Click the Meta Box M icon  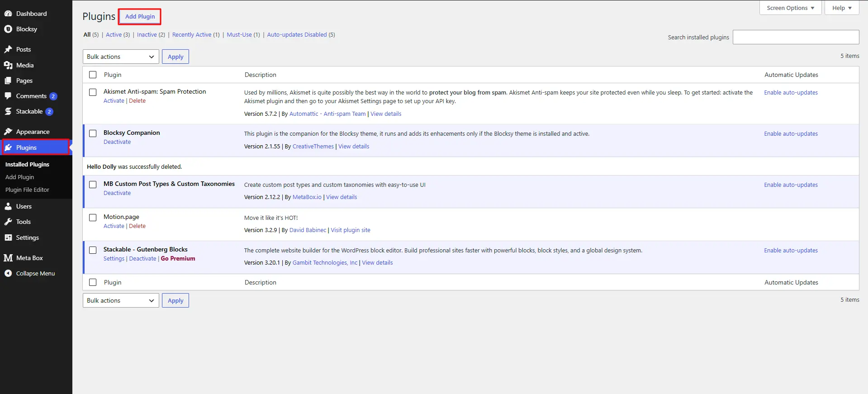[x=8, y=258]
